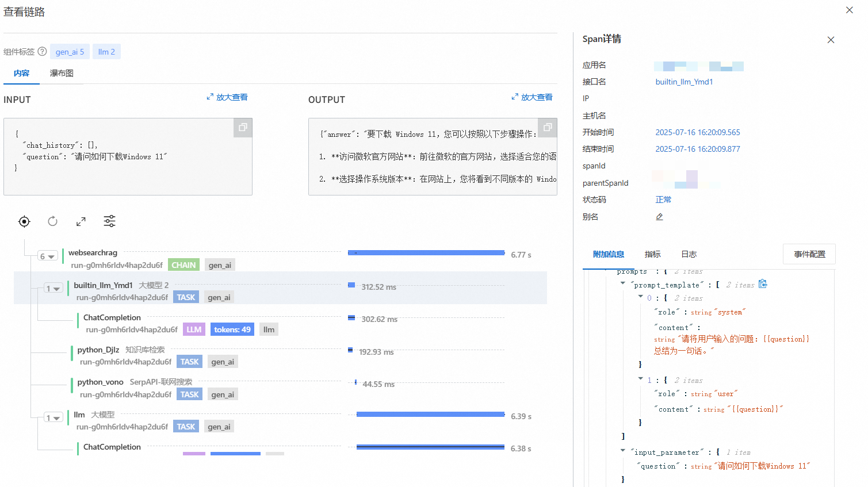Edit the alias with pencil icon
The image size is (868, 487).
(x=659, y=217)
